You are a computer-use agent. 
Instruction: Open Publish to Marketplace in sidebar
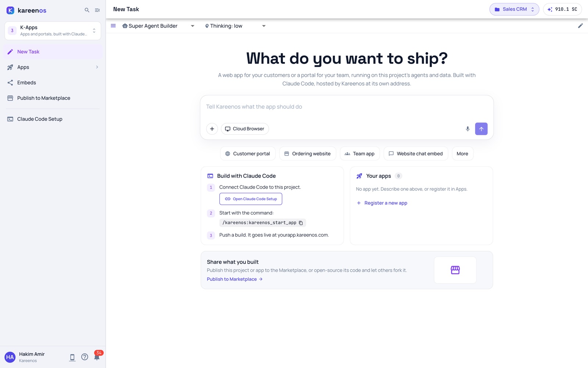point(53,98)
